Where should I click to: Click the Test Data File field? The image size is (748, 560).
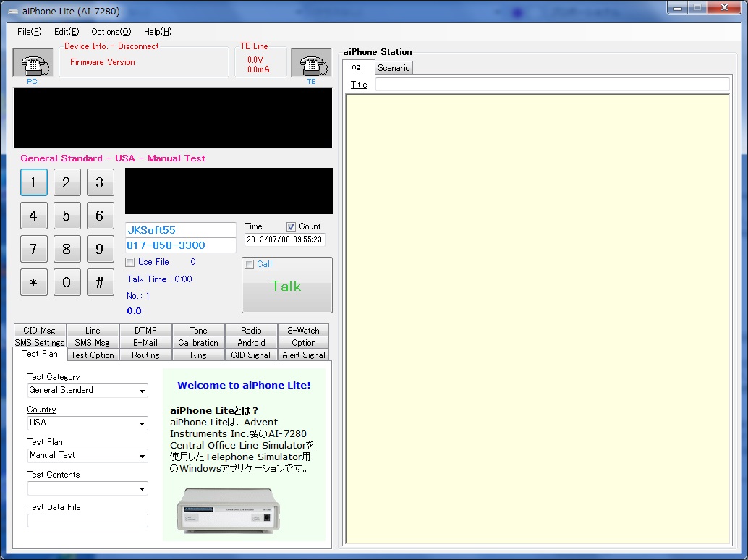[88, 520]
